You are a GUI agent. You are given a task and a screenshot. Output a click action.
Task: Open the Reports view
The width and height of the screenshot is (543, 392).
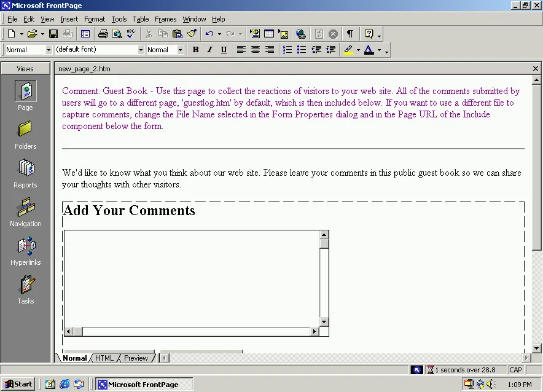pyautogui.click(x=25, y=174)
